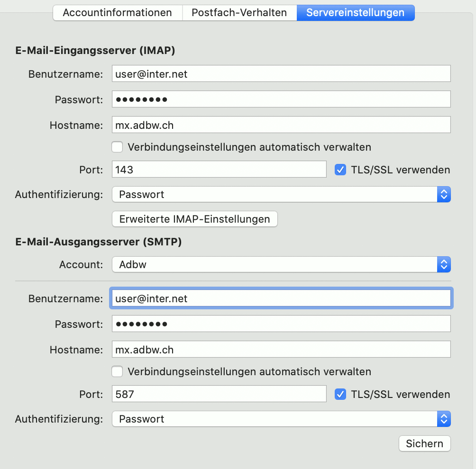Click the Sichern button
Image resolution: width=476 pixels, height=469 pixels.
pyautogui.click(x=425, y=443)
